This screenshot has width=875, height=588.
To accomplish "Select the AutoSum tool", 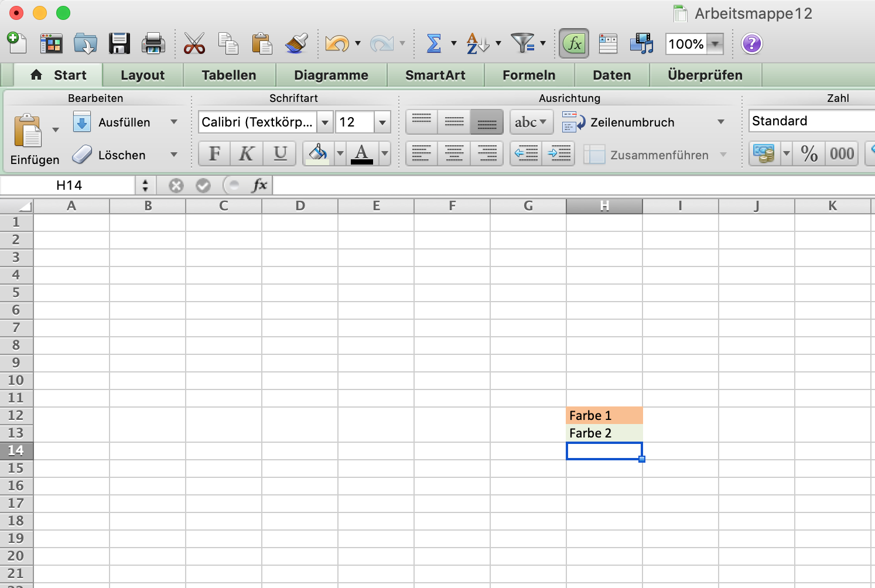I will 435,43.
